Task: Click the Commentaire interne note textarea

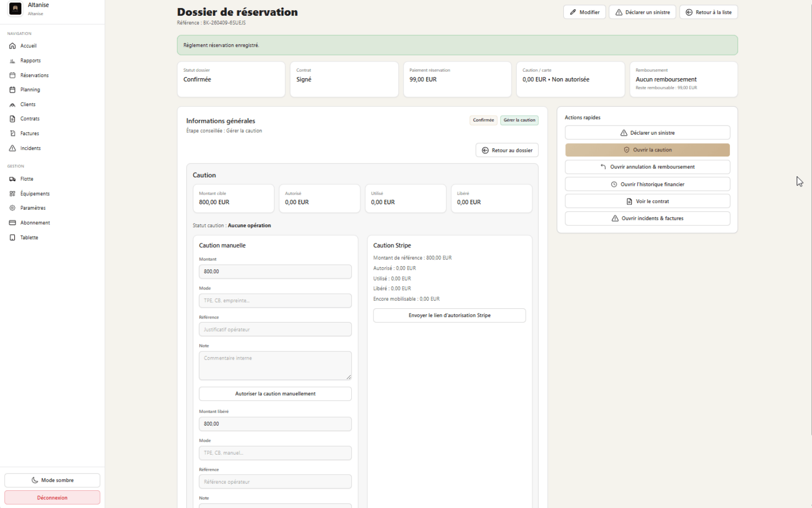Action: (275, 365)
